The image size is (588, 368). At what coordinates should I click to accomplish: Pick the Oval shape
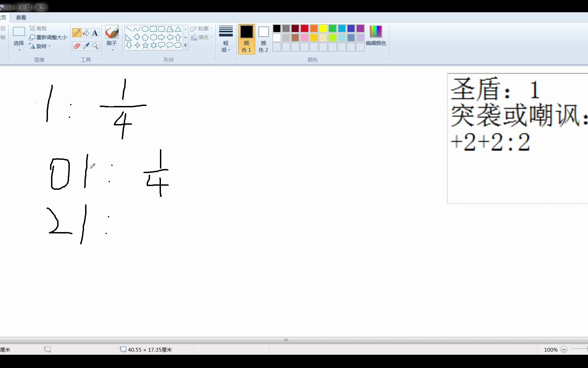[145, 29]
